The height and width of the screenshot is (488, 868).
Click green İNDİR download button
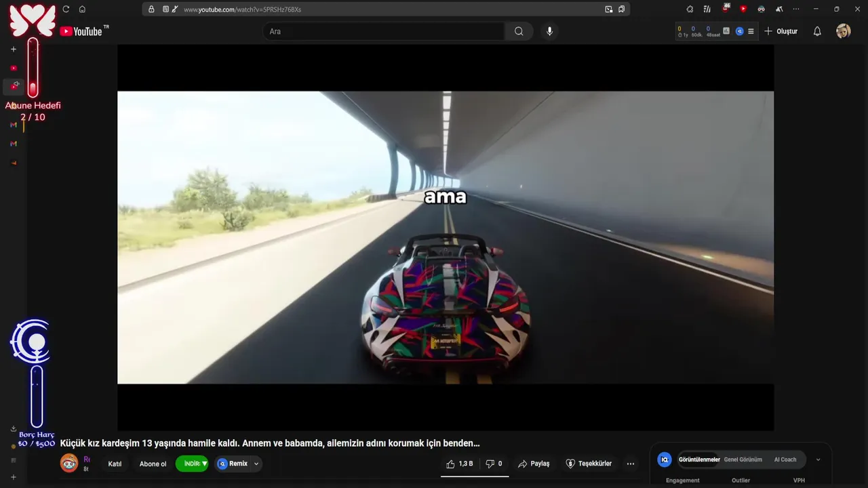192,464
